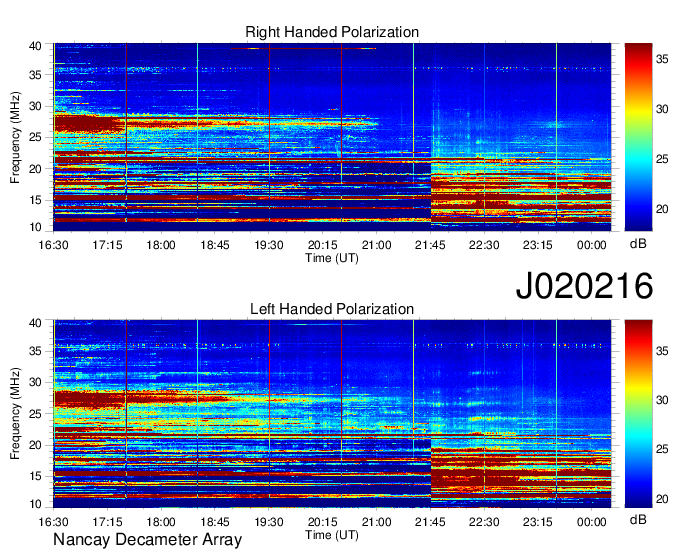Click the 10 MHz frequency tick of Left Handed plot
The image size is (680, 552).
pyautogui.click(x=35, y=504)
